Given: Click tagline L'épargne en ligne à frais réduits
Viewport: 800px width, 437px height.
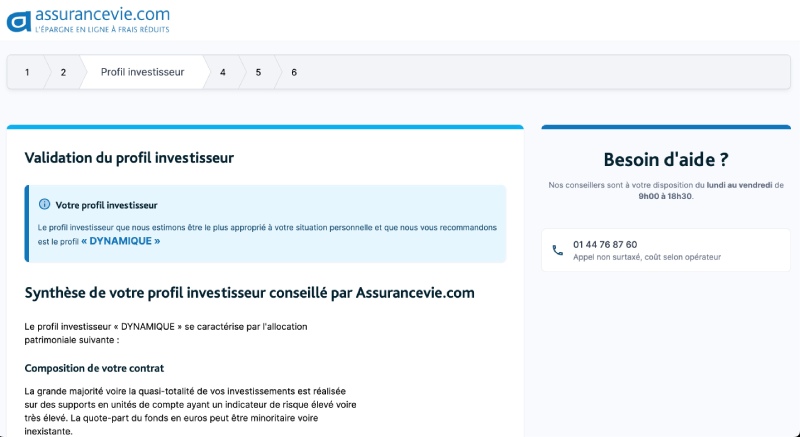Looking at the screenshot, I should 102,30.
